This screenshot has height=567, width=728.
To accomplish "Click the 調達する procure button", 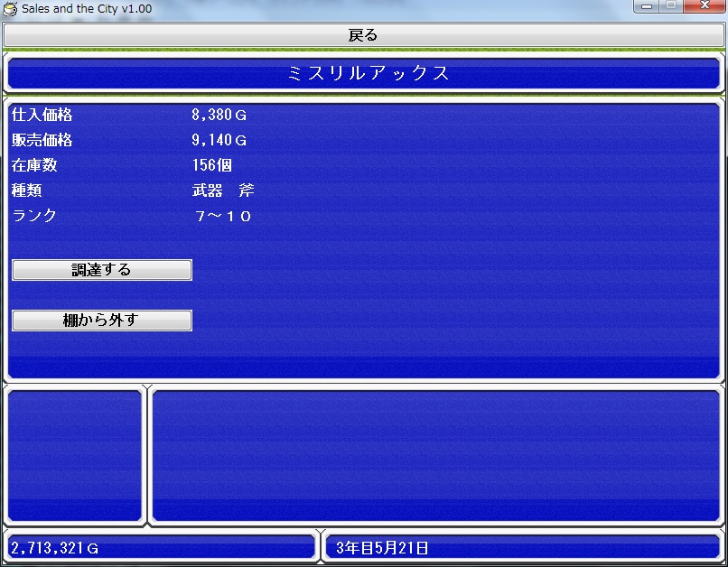I will click(102, 270).
